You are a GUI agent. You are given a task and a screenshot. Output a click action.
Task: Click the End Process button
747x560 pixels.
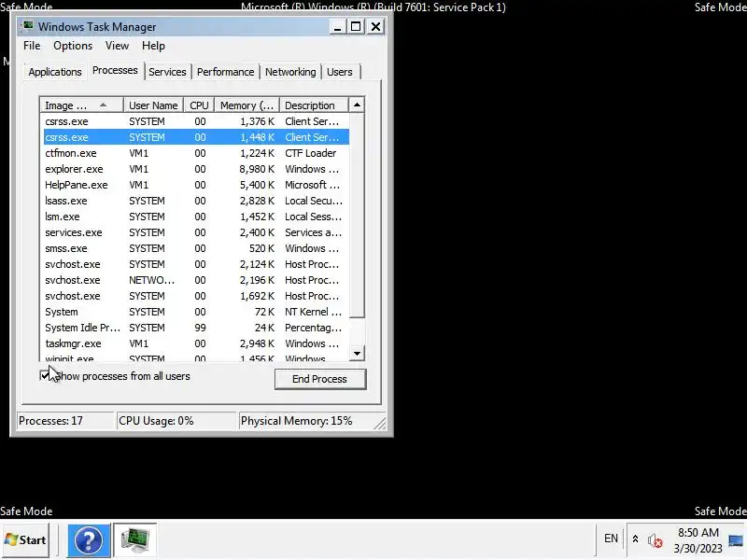[320, 379]
